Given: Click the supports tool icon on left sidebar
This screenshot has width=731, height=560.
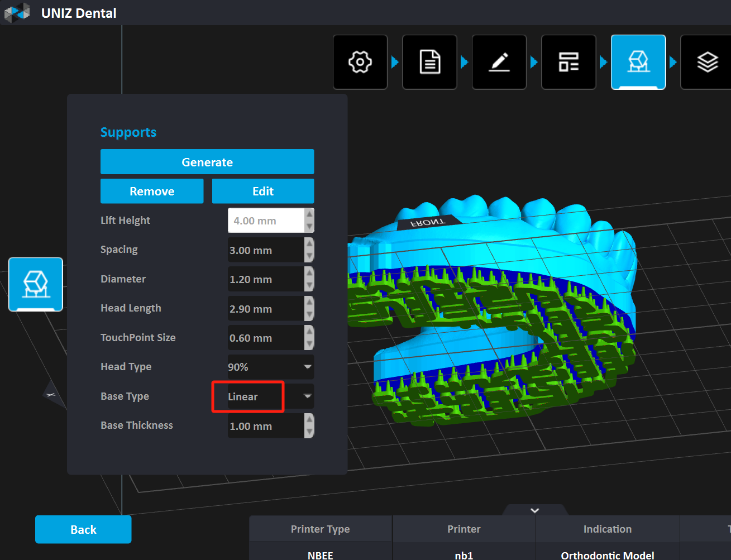Looking at the screenshot, I should 36,284.
